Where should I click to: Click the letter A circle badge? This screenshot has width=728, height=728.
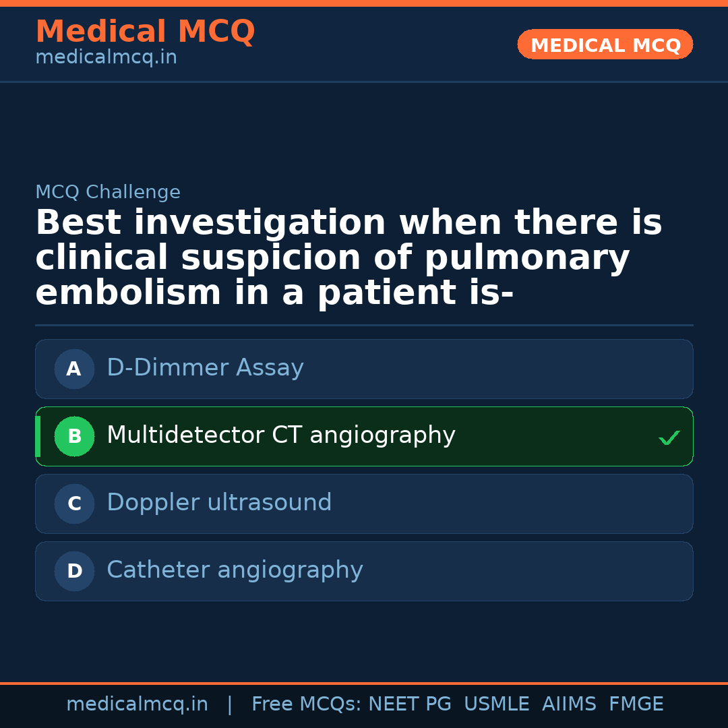pos(74,369)
